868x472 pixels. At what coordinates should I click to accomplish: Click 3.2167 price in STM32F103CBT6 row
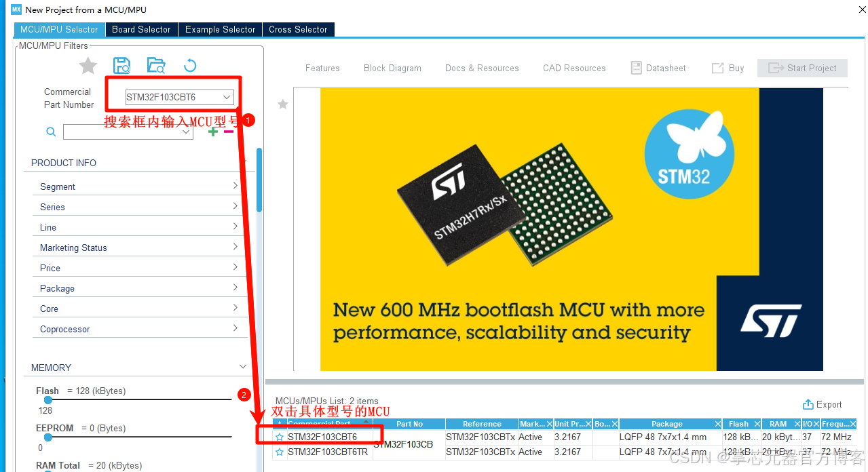click(567, 437)
